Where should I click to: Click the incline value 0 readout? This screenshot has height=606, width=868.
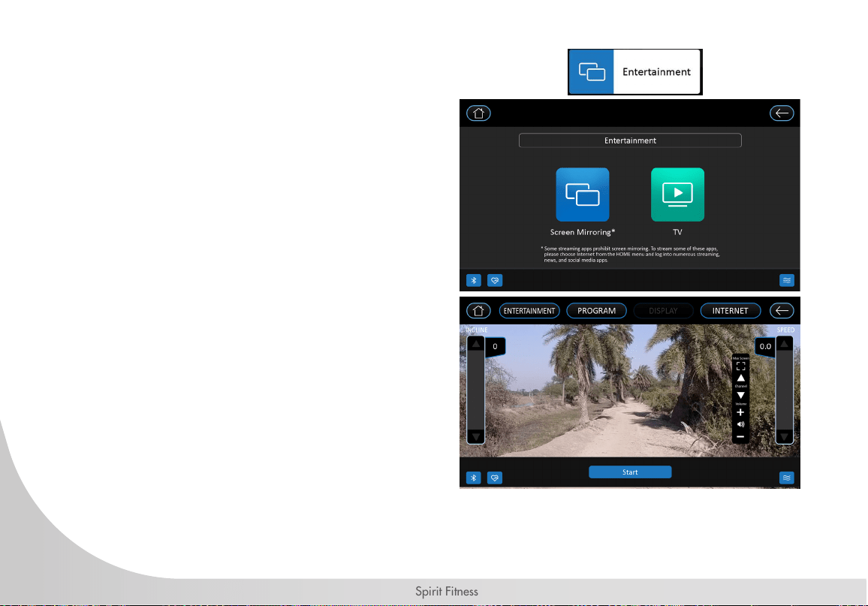coord(495,346)
